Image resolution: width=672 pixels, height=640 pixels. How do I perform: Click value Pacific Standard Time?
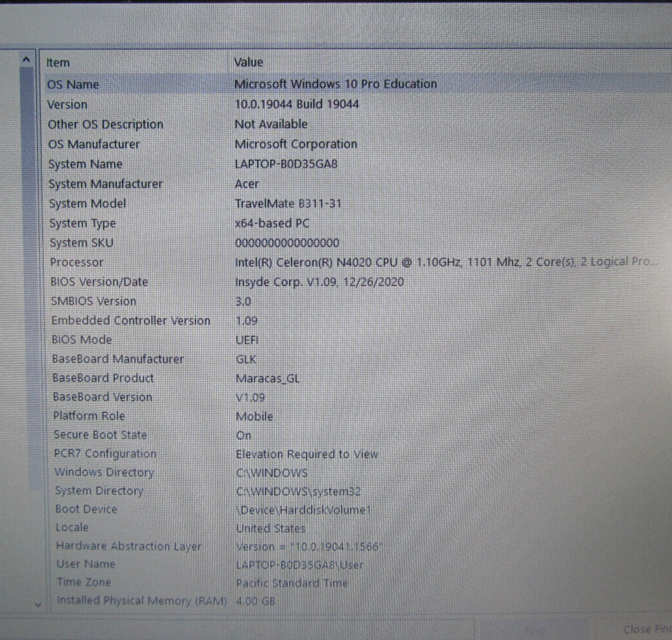[x=292, y=583]
